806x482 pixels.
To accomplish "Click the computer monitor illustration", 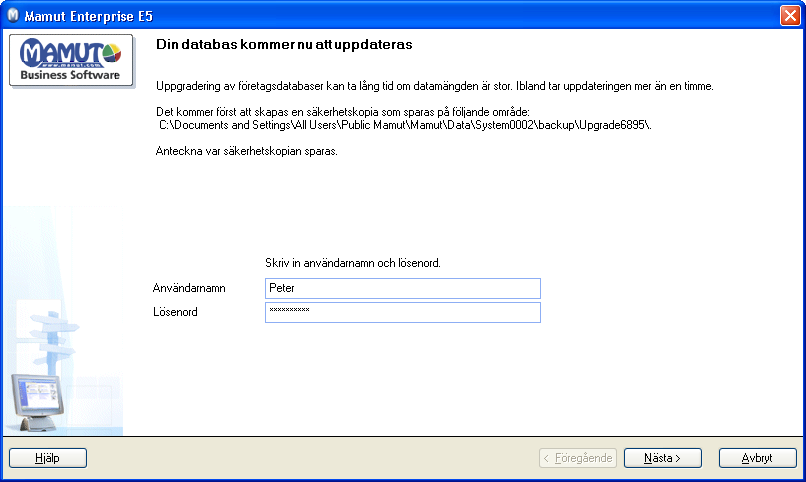I will pyautogui.click(x=36, y=402).
